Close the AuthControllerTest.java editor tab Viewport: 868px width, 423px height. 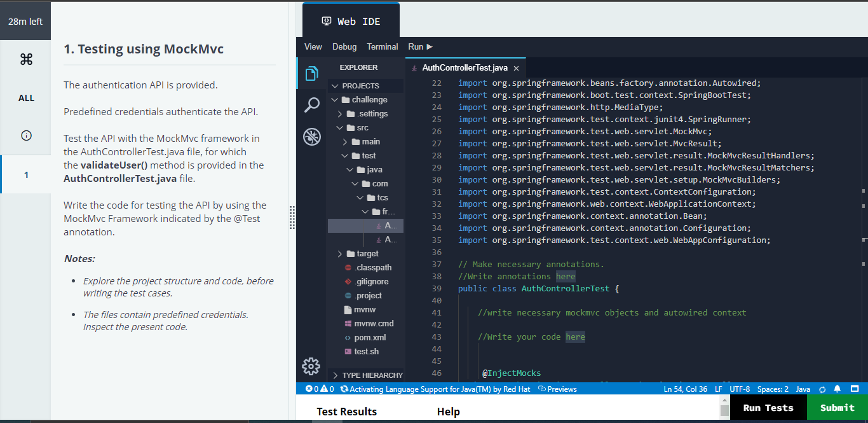pos(516,68)
